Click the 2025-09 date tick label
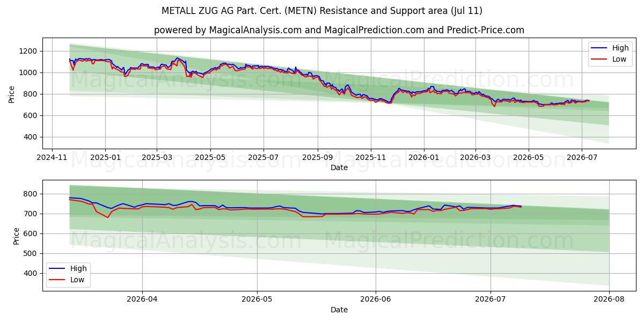This screenshot has width=644, height=322. point(317,158)
